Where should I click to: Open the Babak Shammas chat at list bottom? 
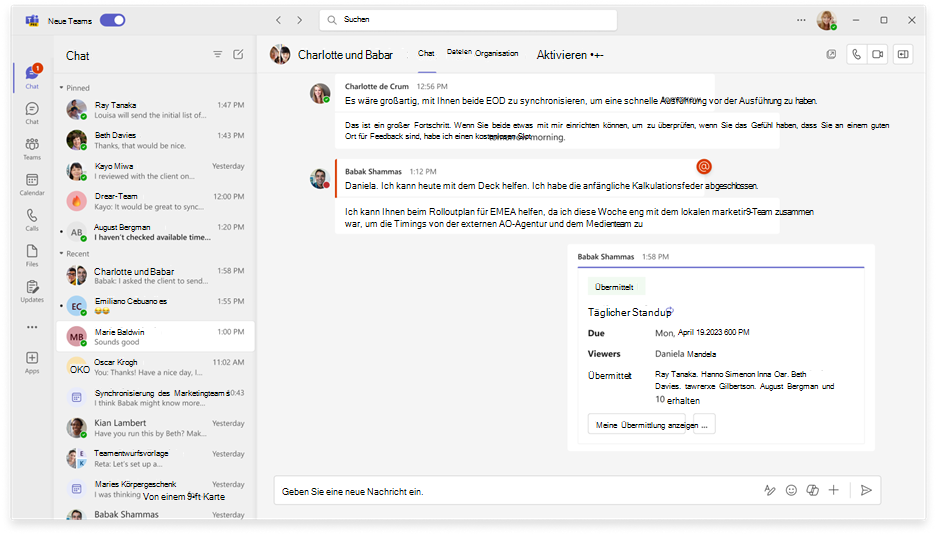pos(155,514)
